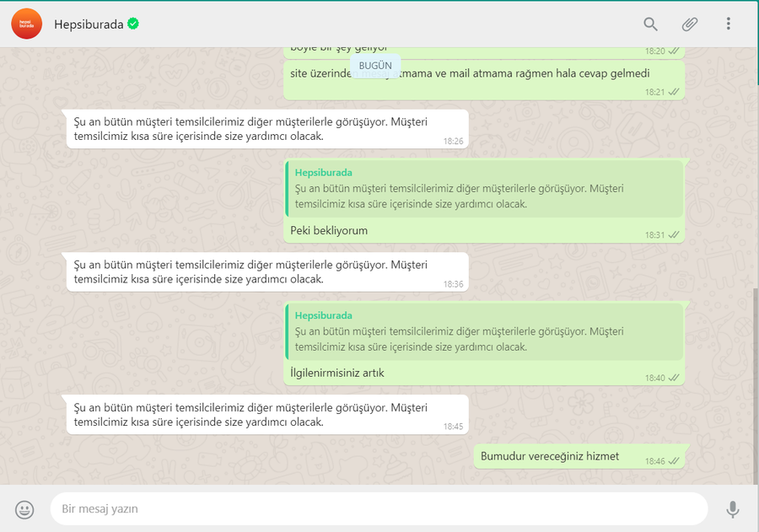Click the chat scrollbar thumb on right edge
The width and height of the screenshot is (759, 532).
coord(756,386)
